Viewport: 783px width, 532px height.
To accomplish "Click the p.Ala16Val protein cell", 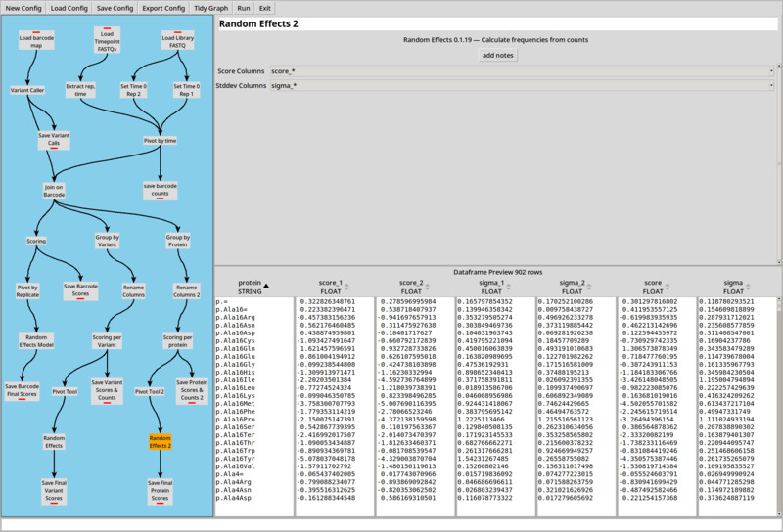I will [236, 466].
